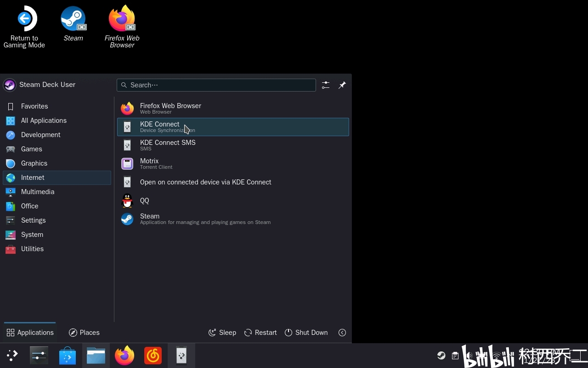Select the Favorites category
This screenshot has height=368, width=588.
pos(57,106)
